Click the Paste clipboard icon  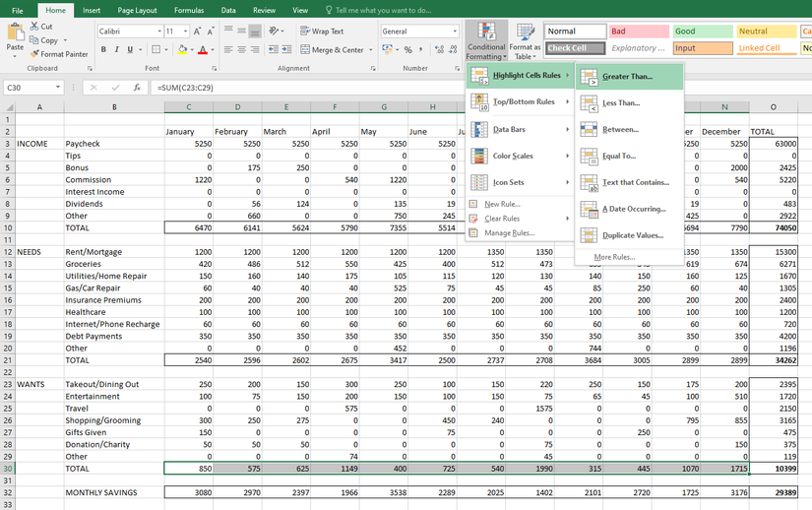click(x=15, y=34)
